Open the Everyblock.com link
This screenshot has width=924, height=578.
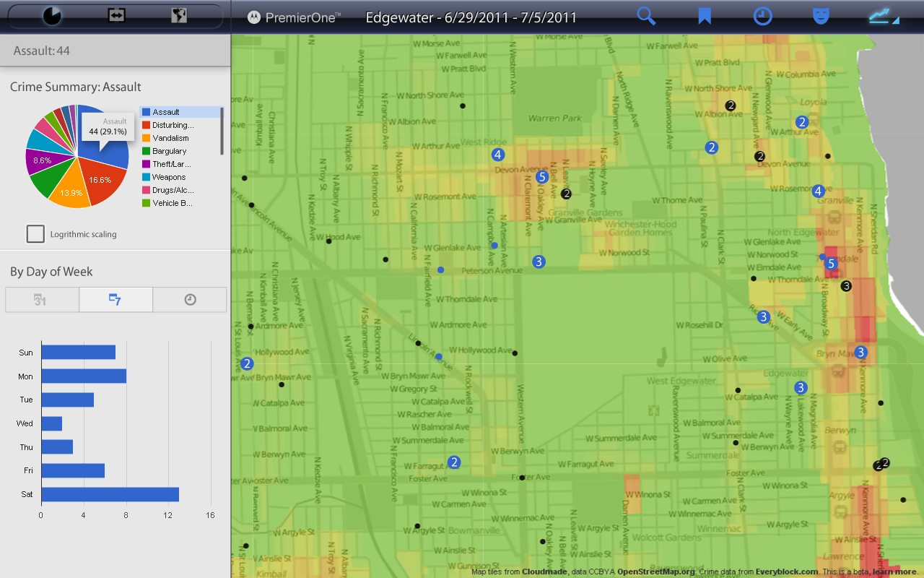[x=787, y=571]
